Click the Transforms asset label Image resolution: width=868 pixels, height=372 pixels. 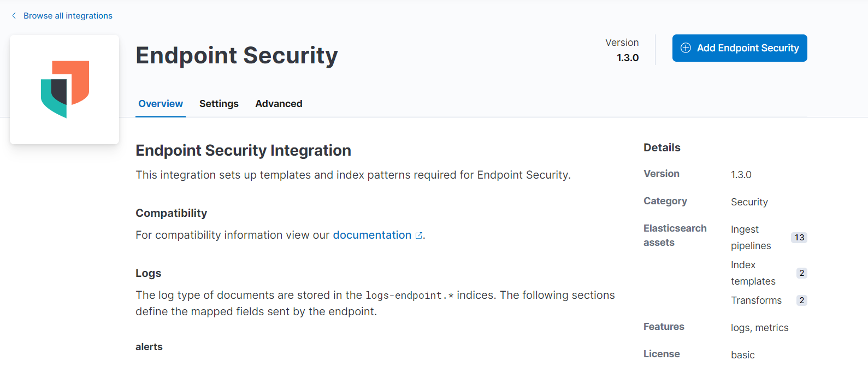(757, 300)
